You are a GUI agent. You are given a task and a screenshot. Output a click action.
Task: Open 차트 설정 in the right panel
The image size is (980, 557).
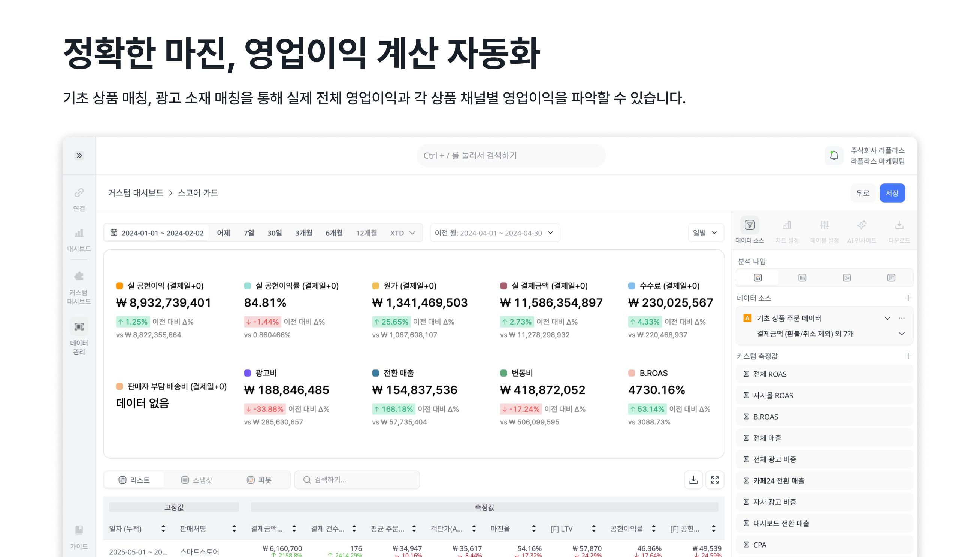click(787, 229)
